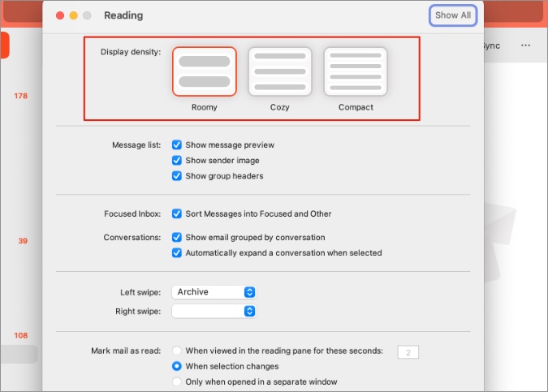
Task: Choose the Cozy display density
Action: click(280, 71)
